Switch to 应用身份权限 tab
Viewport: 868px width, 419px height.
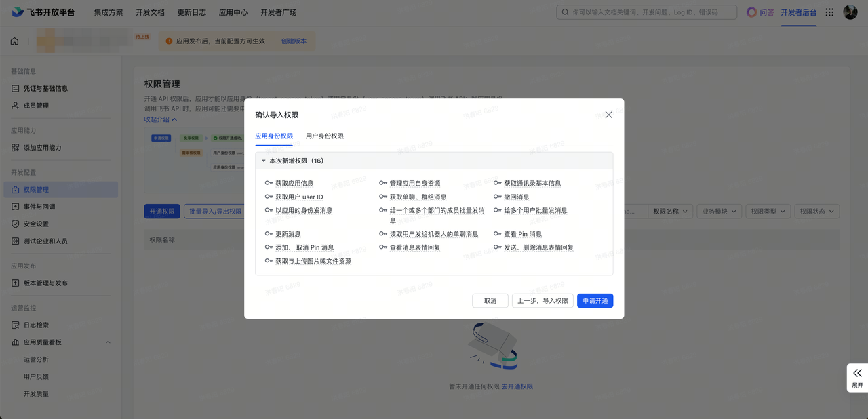coord(274,136)
